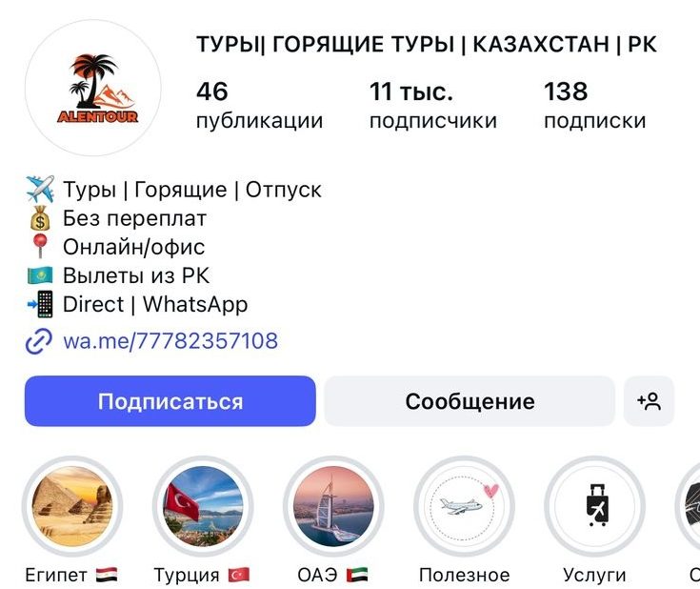
Task: Open the Турция story highlight
Action: 203,506
